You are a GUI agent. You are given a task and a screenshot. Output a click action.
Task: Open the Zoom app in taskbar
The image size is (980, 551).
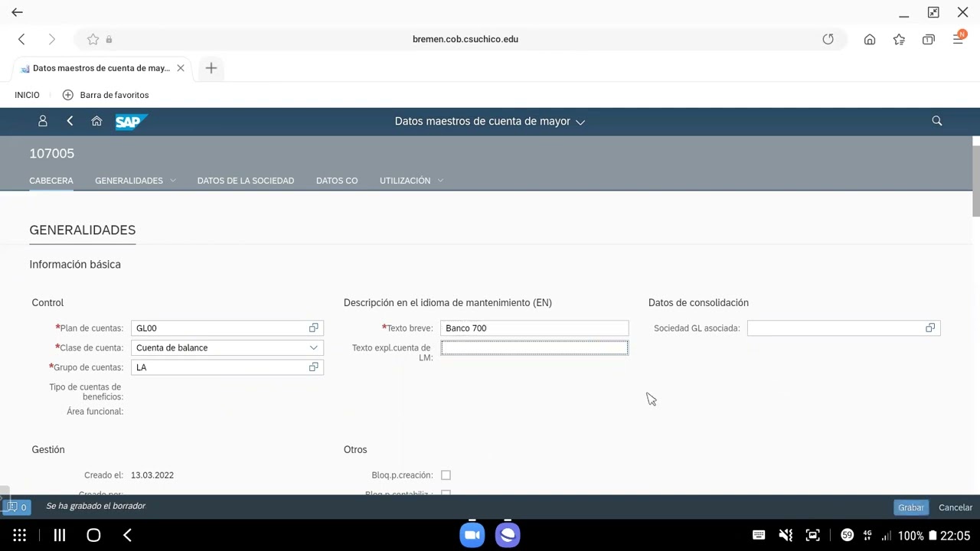point(472,535)
